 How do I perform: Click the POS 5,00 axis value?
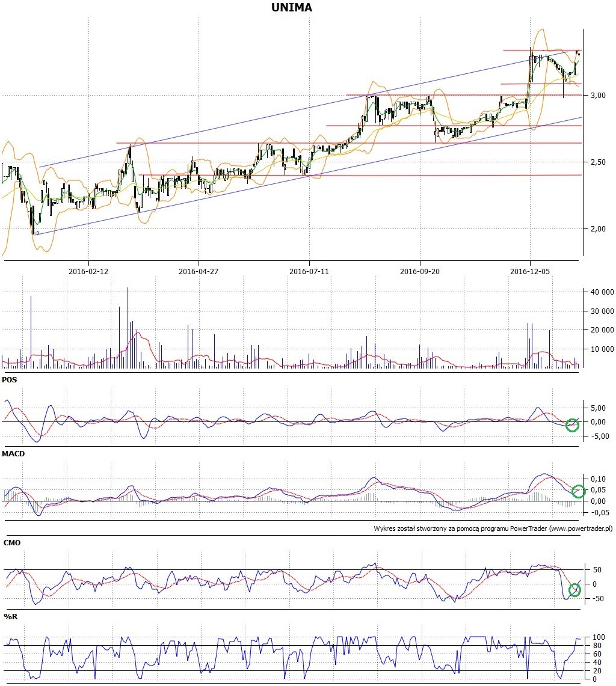(598, 408)
